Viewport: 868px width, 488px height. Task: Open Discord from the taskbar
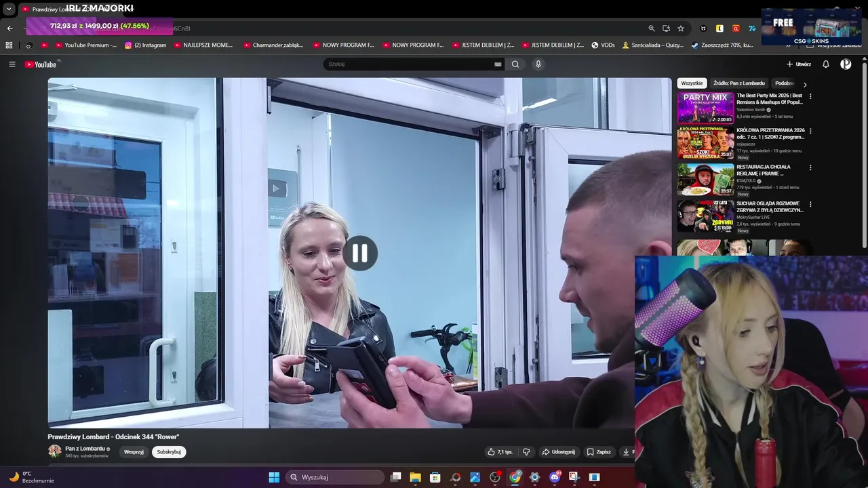coord(555,477)
